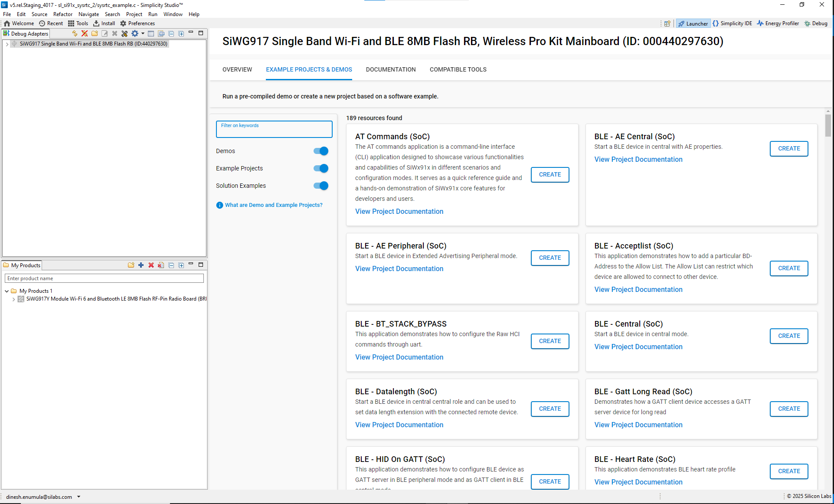Click the blue plus icon in My Products
Viewport: 834px width, 504px height.
click(x=141, y=265)
